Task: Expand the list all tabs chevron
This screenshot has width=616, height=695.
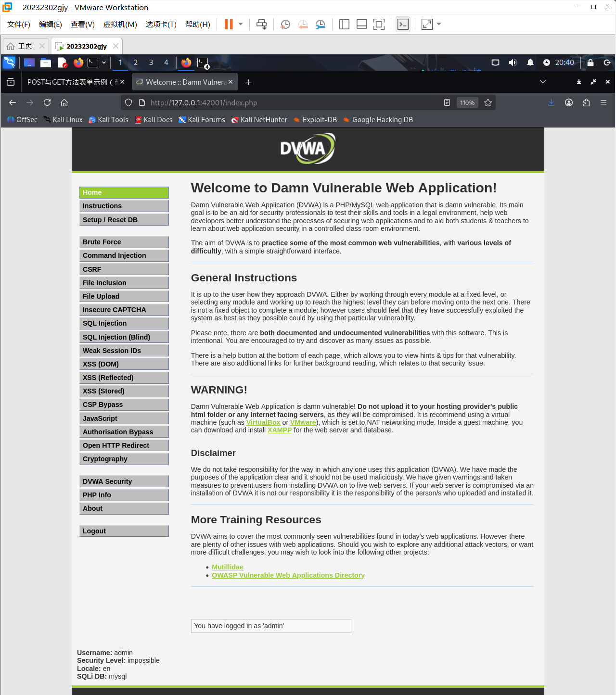Action: [543, 82]
